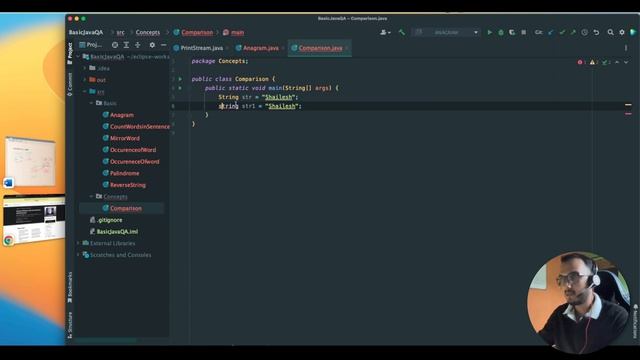Expand External Libraries node

click(x=78, y=243)
